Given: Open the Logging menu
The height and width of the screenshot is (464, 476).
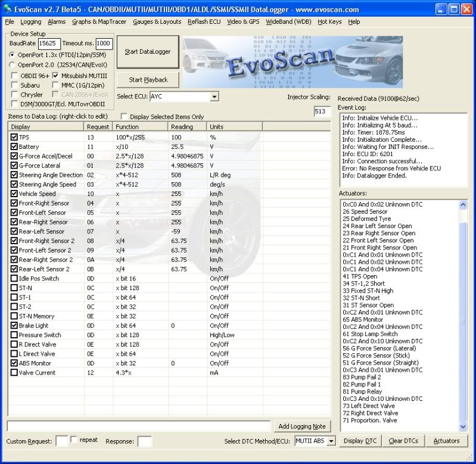Looking at the screenshot, I should point(30,21).
